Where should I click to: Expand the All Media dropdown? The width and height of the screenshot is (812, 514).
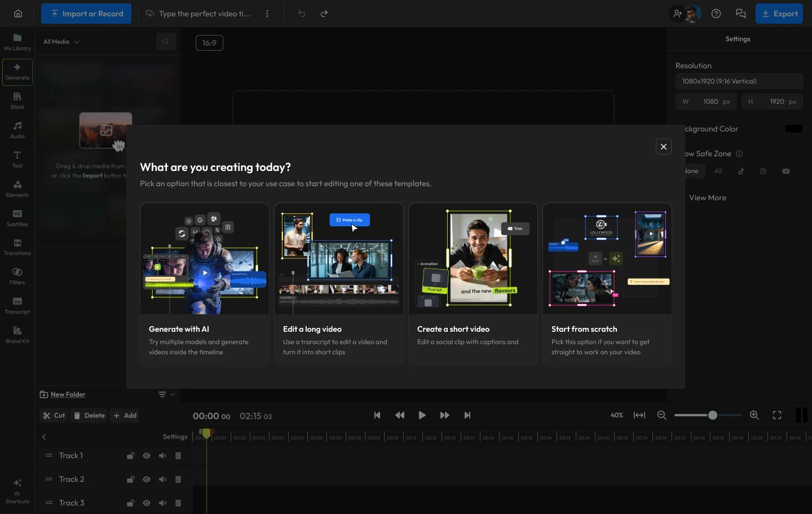61,42
